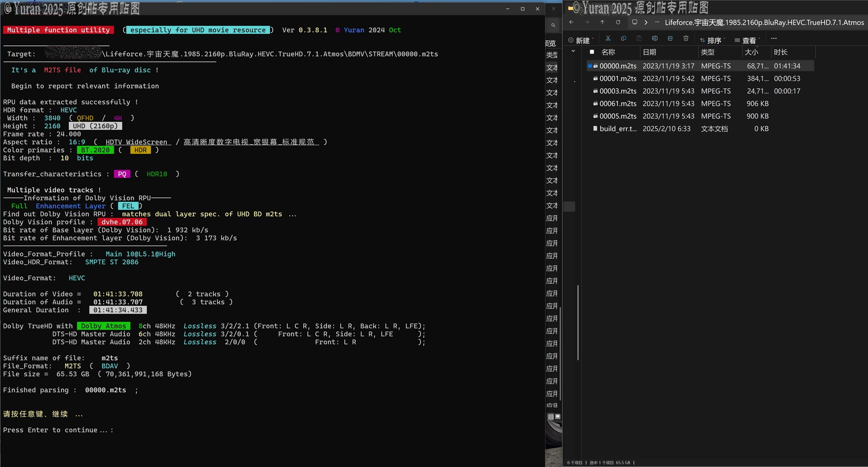Copy the selected file in Explorer toolbar
Screen dimensions: 868x467
point(623,38)
